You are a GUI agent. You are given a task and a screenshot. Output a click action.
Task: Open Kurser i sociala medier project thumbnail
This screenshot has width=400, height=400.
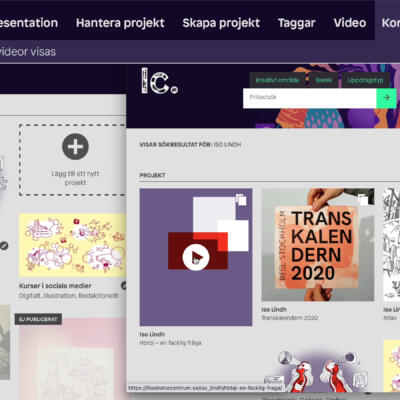tap(72, 245)
